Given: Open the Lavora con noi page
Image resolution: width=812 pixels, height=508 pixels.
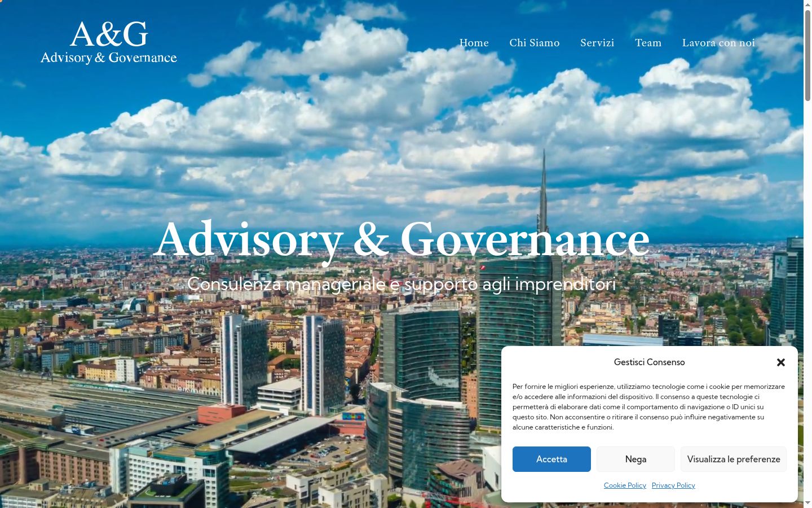Looking at the screenshot, I should [718, 43].
